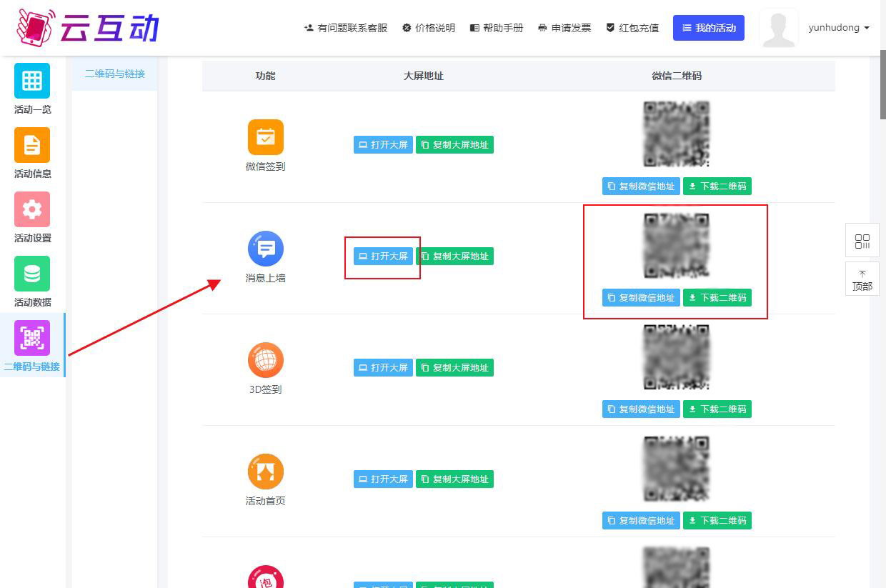Viewport: 886px width, 588px height.
Task: Select 二维码与链接 submenu tab
Action: [x=115, y=74]
